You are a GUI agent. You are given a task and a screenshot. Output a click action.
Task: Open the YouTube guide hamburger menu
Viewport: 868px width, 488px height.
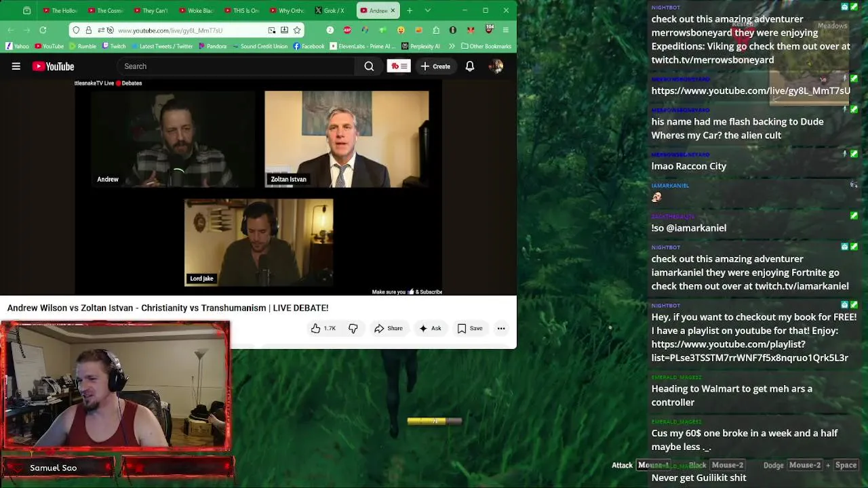click(16, 66)
